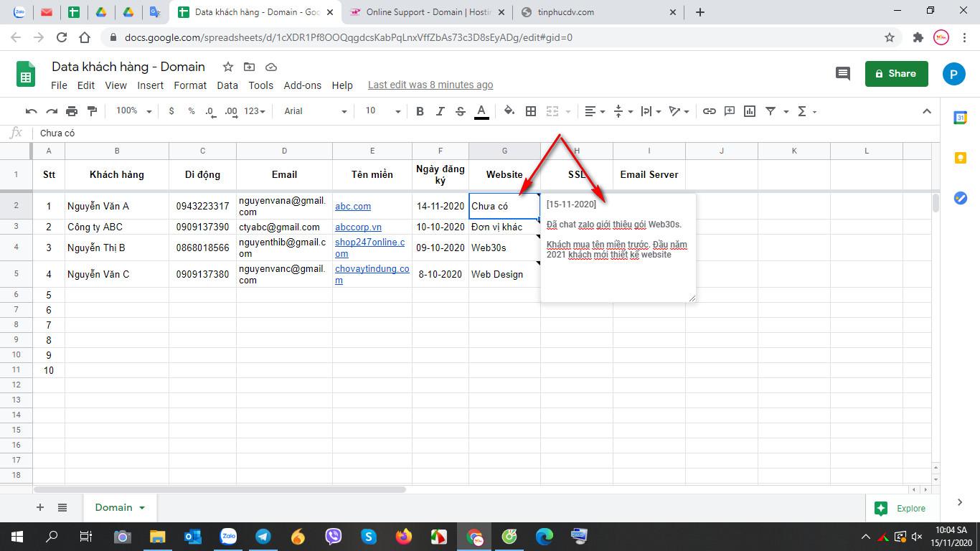The height and width of the screenshot is (551, 980).
Task: Open vertical align dropdown
Action: 623,111
